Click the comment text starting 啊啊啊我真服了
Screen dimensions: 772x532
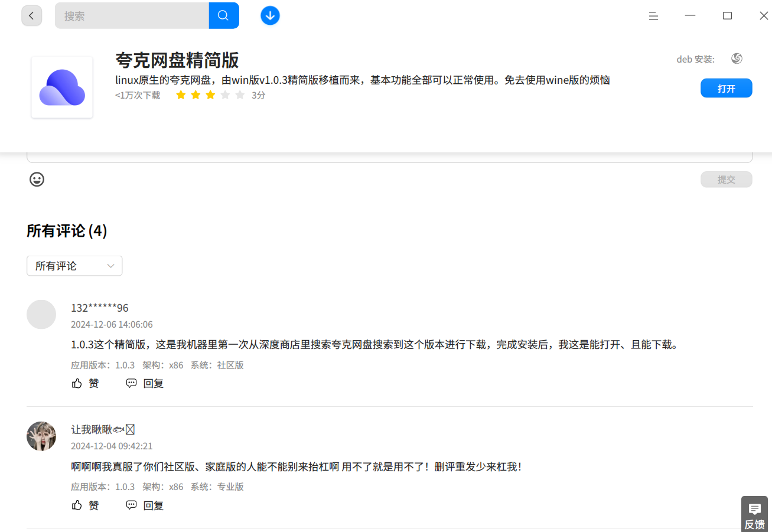tap(297, 467)
